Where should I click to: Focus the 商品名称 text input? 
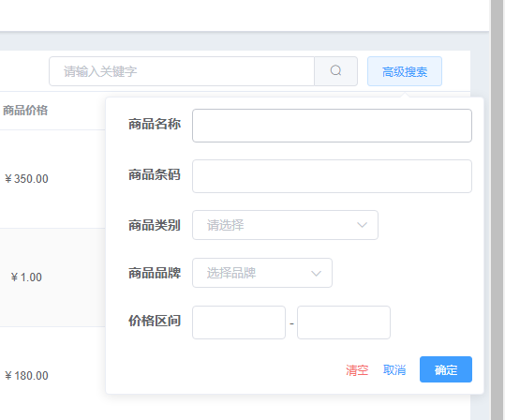tap(332, 126)
